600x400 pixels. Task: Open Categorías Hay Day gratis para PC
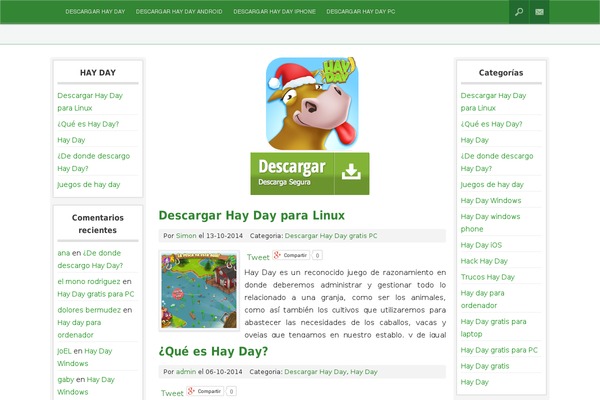point(499,350)
